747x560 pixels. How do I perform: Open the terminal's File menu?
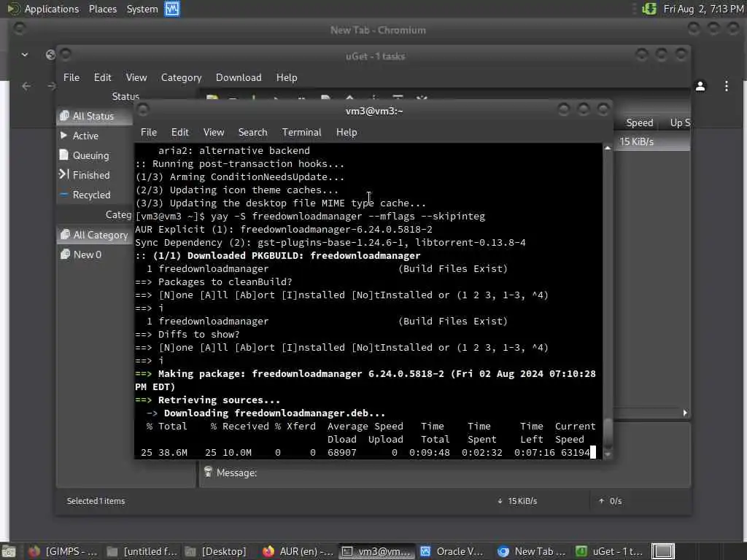click(149, 133)
